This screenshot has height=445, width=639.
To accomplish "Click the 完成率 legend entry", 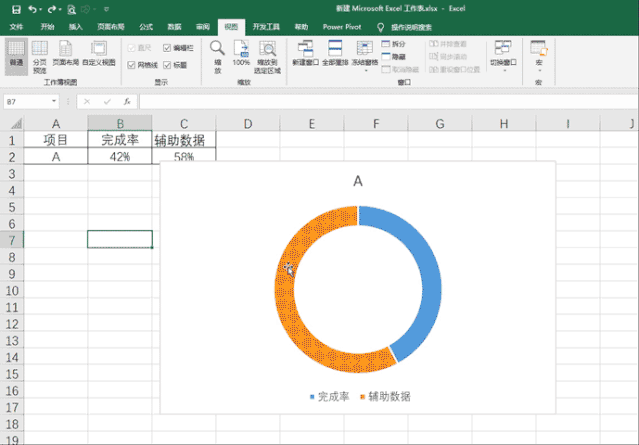I will tap(330, 396).
